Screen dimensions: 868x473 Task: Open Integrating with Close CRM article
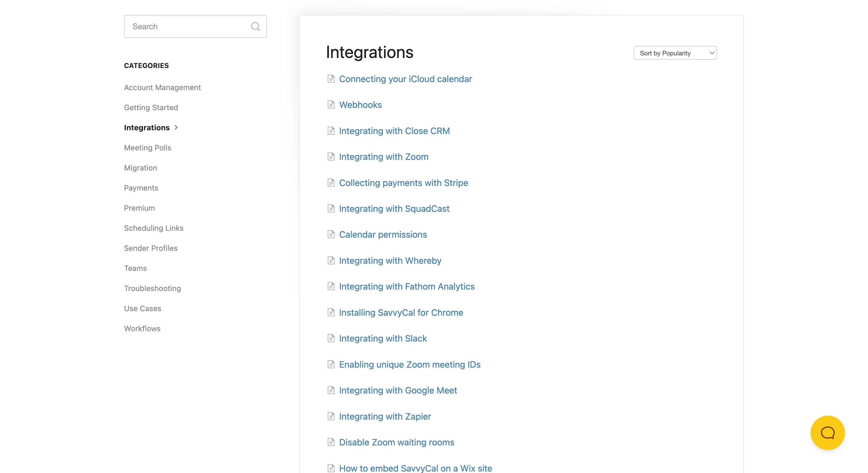(394, 131)
